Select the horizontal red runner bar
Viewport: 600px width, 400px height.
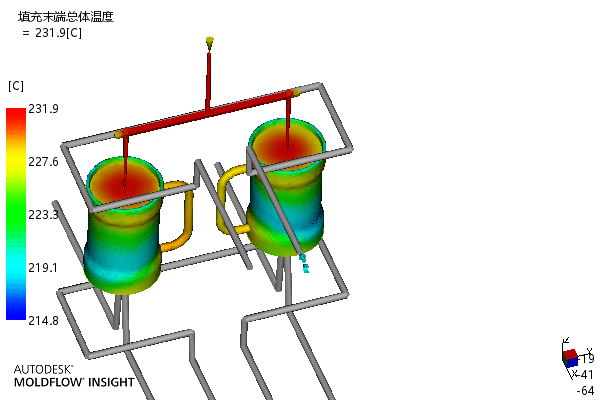pyautogui.click(x=209, y=112)
